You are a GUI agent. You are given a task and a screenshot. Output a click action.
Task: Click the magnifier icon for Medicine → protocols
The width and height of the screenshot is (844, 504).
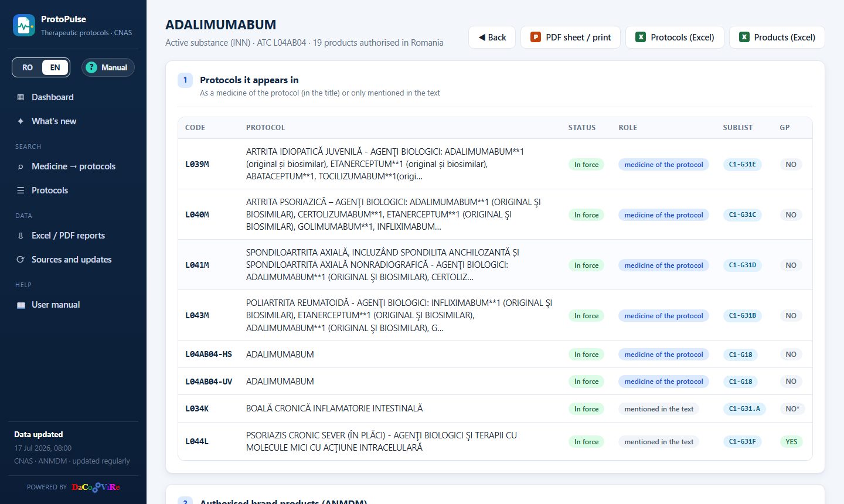21,166
